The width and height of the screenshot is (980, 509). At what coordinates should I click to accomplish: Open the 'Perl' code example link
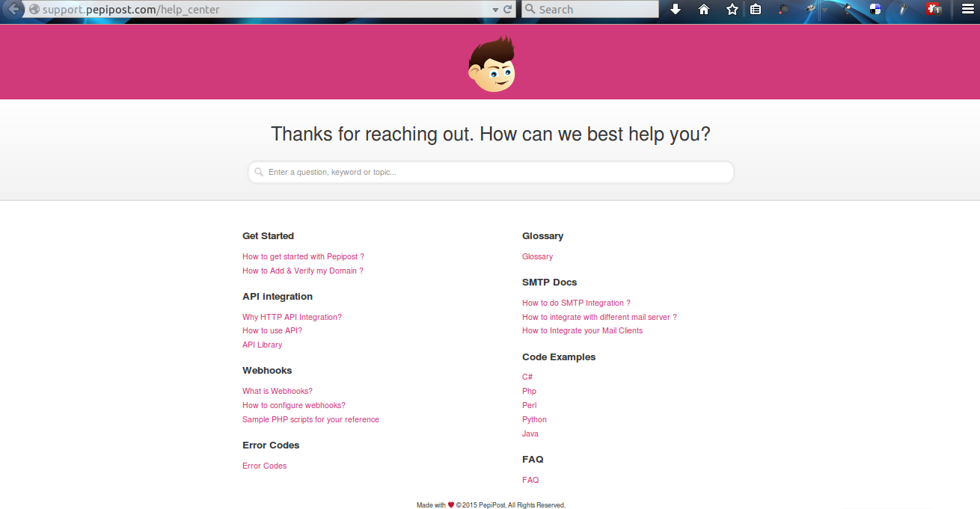coord(530,405)
